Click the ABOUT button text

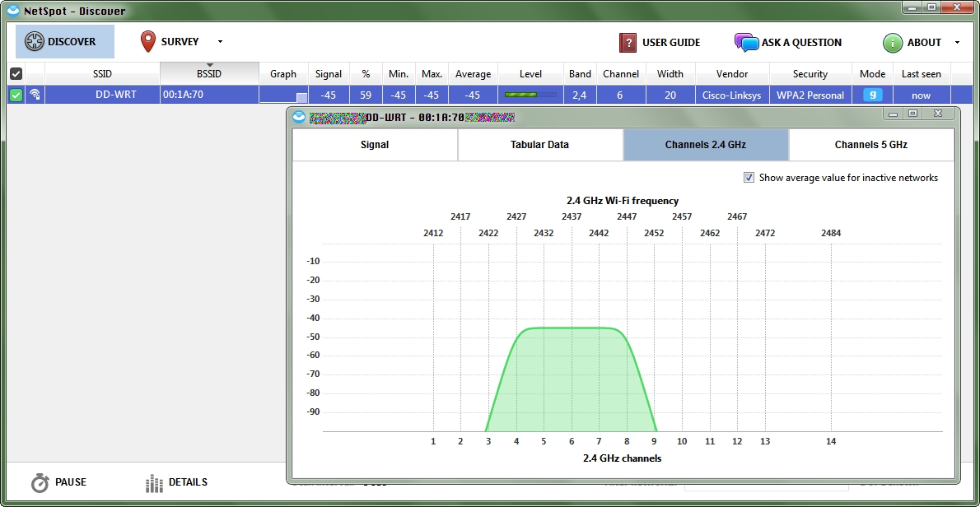point(924,43)
